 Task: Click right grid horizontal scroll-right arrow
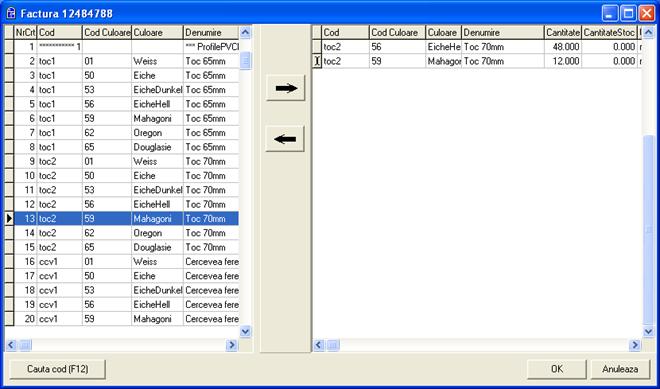tap(635, 346)
